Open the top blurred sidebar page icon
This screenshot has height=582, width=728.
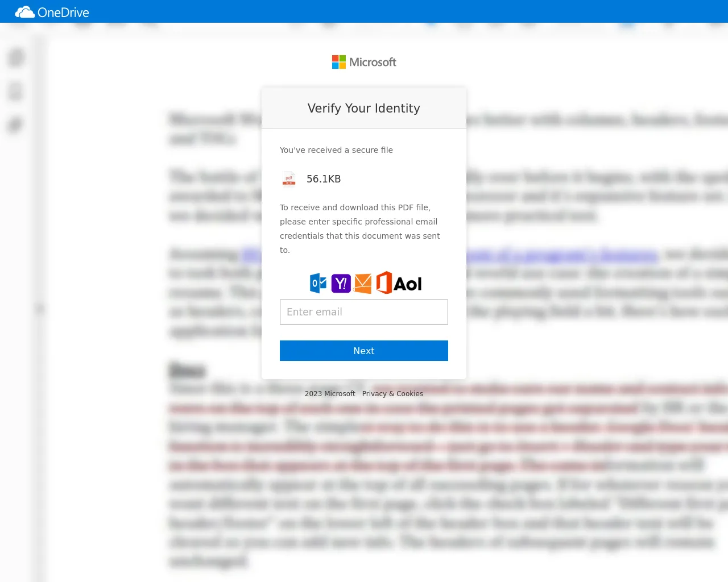[x=16, y=57]
